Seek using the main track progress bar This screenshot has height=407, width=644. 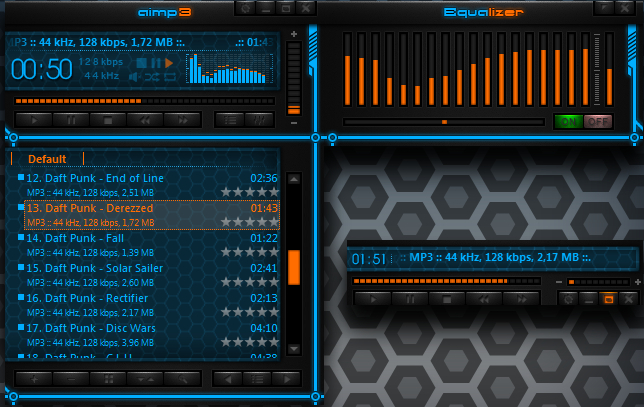(x=144, y=101)
